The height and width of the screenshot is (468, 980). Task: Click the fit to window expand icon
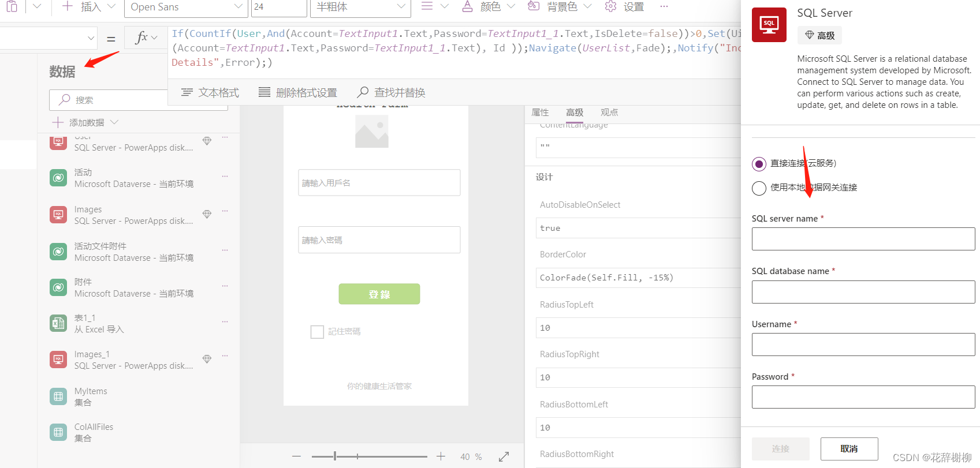[x=504, y=456]
